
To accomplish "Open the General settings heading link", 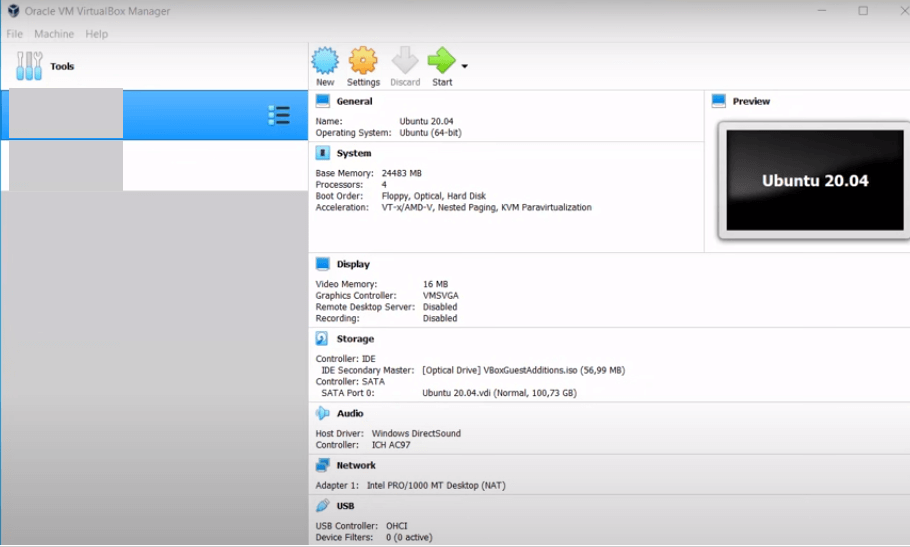I will click(354, 101).
